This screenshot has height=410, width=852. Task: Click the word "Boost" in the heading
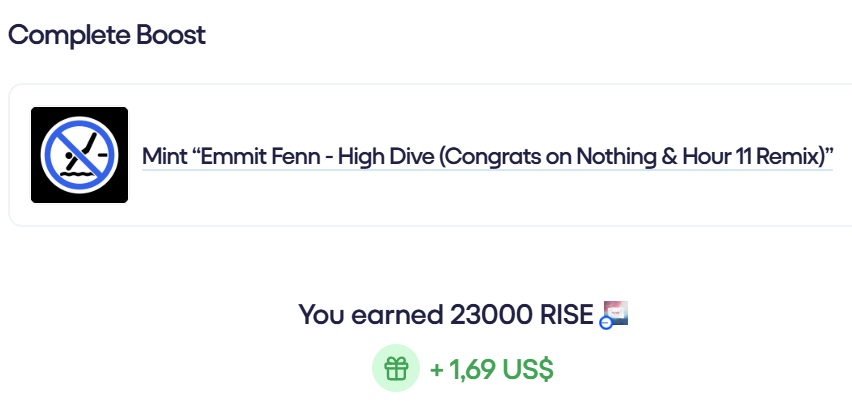[x=171, y=35]
